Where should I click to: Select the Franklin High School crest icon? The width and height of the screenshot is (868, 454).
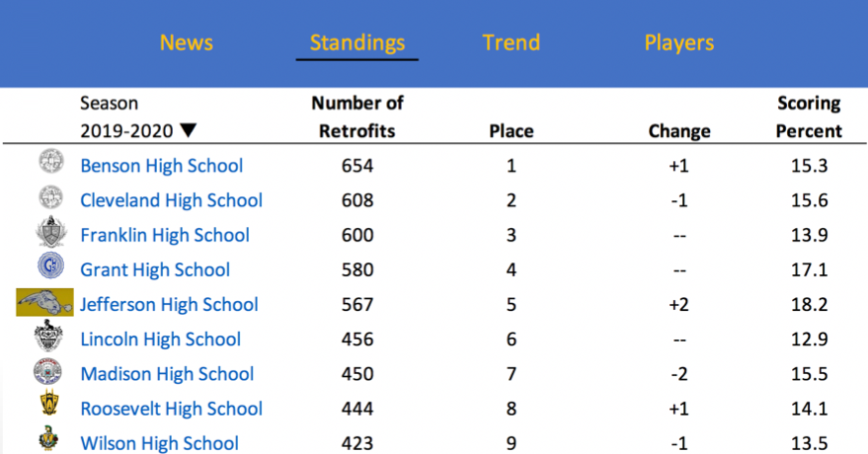click(51, 231)
